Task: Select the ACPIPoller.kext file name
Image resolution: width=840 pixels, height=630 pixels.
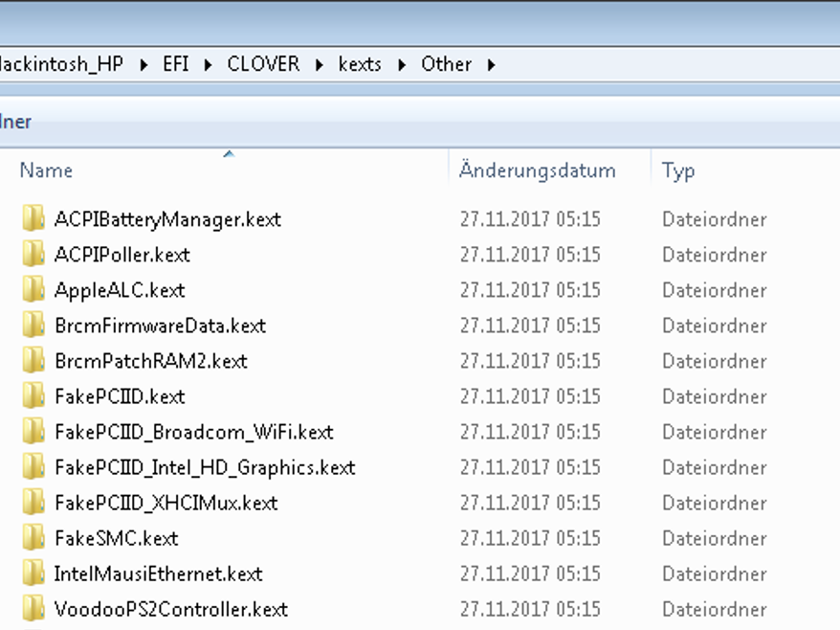Action: tap(122, 255)
